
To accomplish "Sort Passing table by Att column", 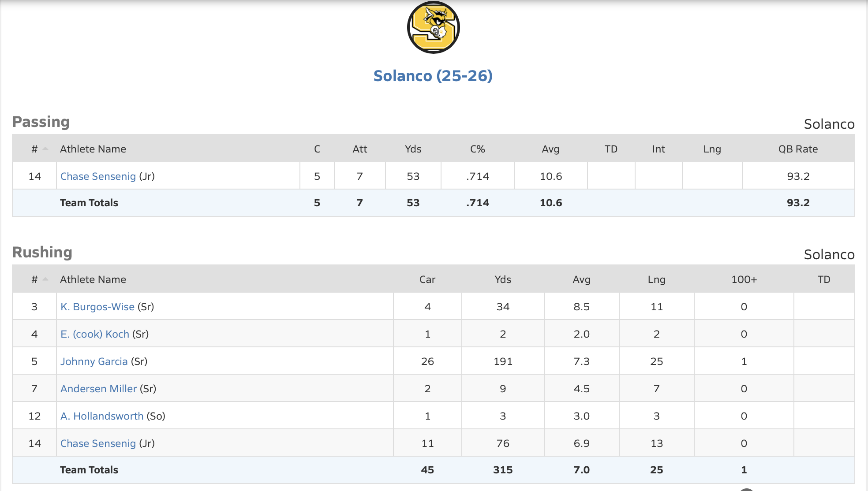I will [359, 149].
